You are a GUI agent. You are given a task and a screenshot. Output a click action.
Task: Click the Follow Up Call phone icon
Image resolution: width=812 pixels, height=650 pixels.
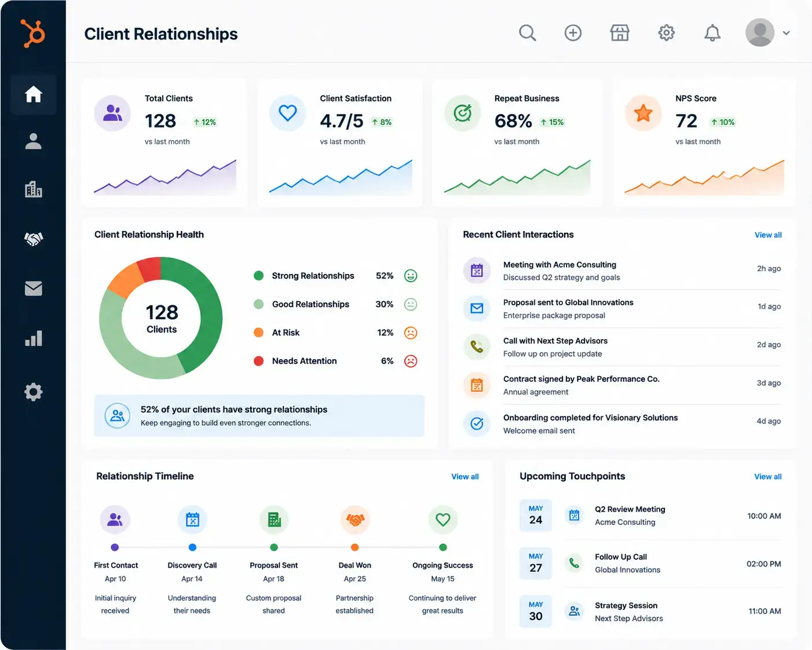(x=574, y=563)
